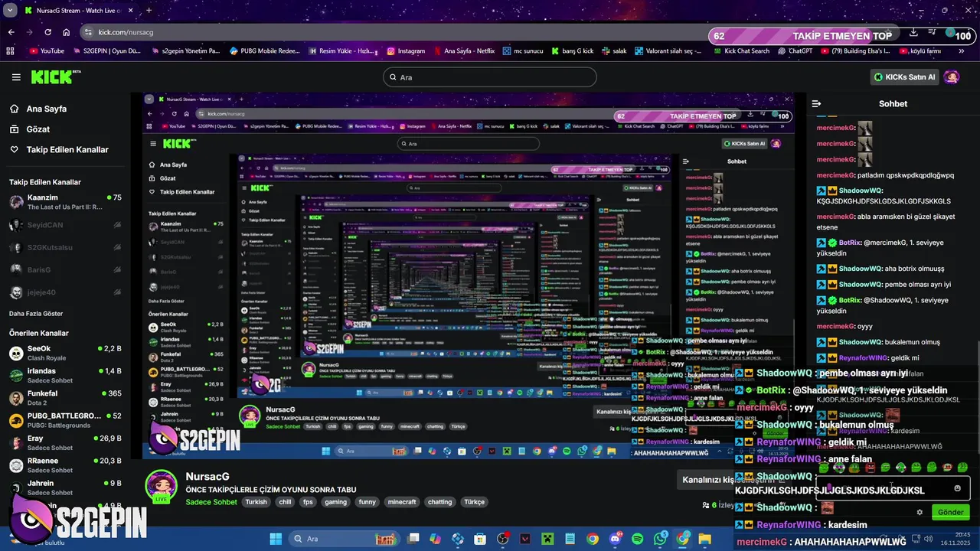Collapse chat with the arrow beside Sohbet
The height and width of the screenshot is (551, 980).
click(816, 103)
